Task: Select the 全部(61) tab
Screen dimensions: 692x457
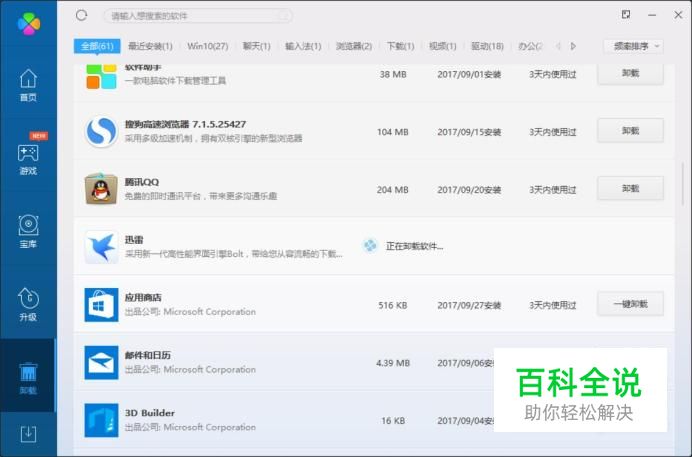Action: (x=97, y=46)
